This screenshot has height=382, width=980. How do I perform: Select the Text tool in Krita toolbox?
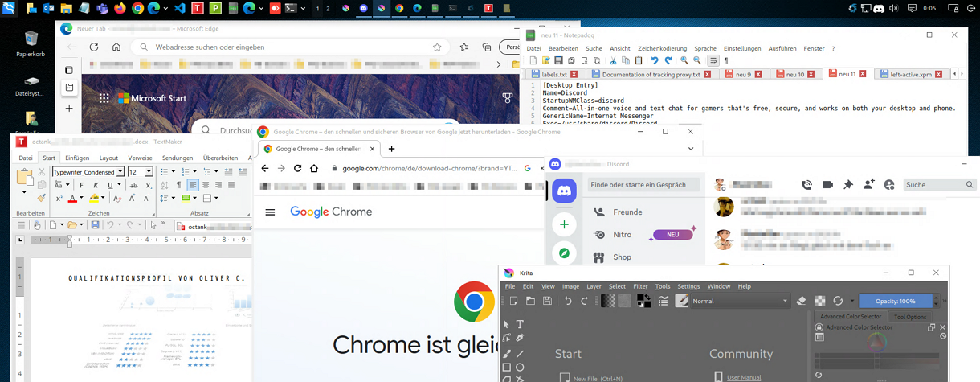[520, 324]
